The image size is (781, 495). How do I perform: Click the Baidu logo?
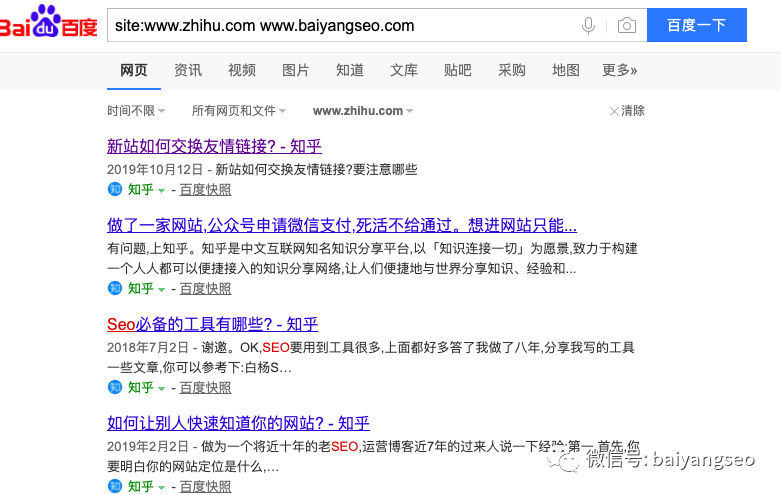tap(48, 22)
